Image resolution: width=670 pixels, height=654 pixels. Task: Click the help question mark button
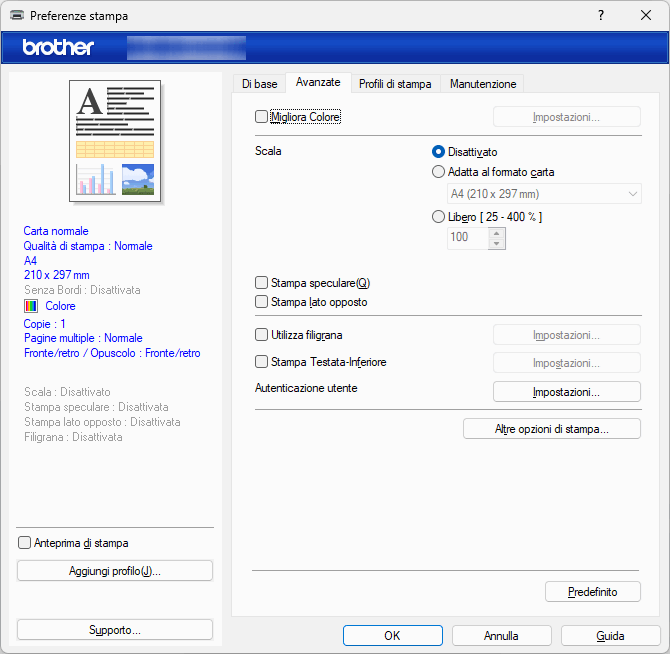click(x=600, y=16)
